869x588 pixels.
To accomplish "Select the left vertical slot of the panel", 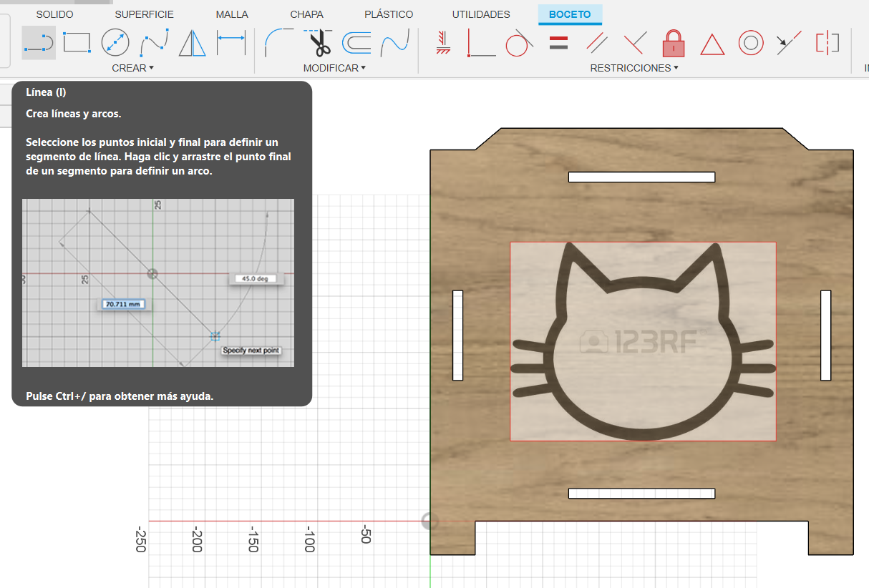I will (x=458, y=335).
